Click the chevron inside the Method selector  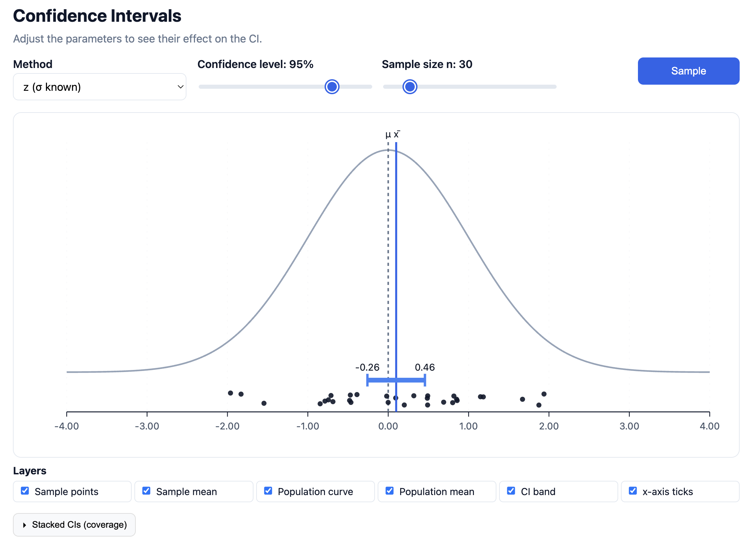pyautogui.click(x=180, y=87)
